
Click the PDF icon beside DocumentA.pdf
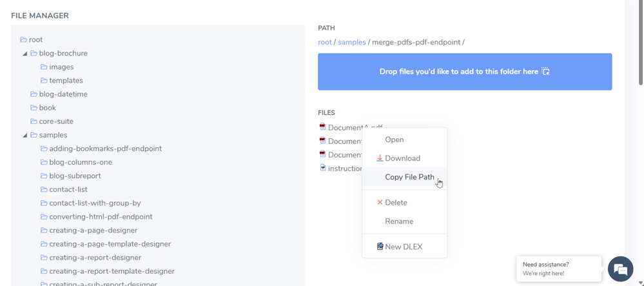pos(323,127)
